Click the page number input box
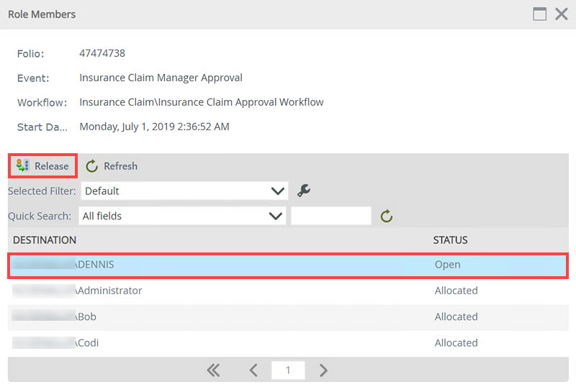The height and width of the screenshot is (392, 576). (288, 370)
